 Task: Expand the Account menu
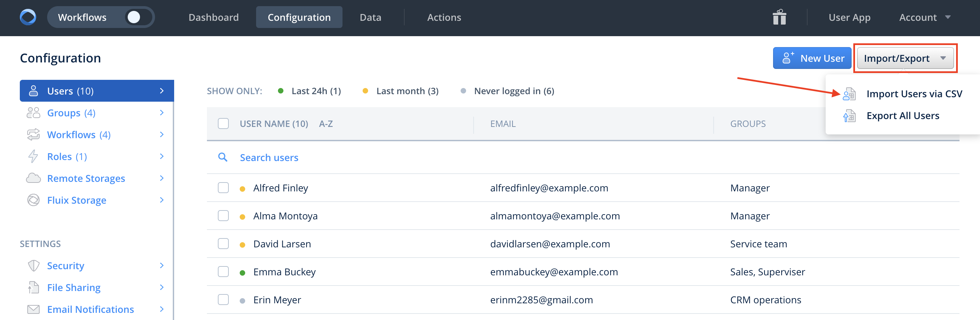point(924,17)
